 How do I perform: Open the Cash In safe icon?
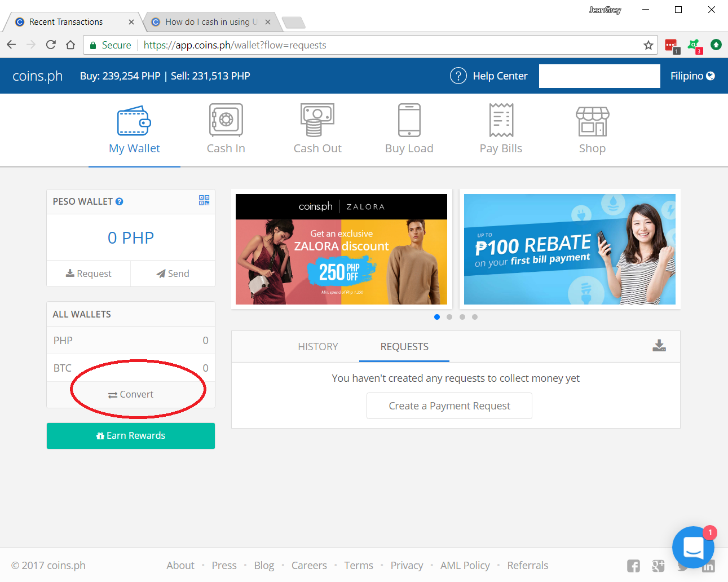point(226,120)
